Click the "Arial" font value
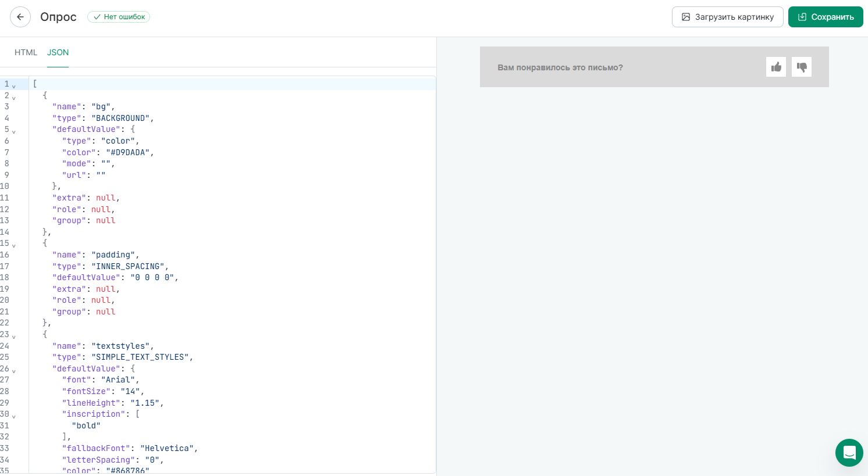 [118, 380]
